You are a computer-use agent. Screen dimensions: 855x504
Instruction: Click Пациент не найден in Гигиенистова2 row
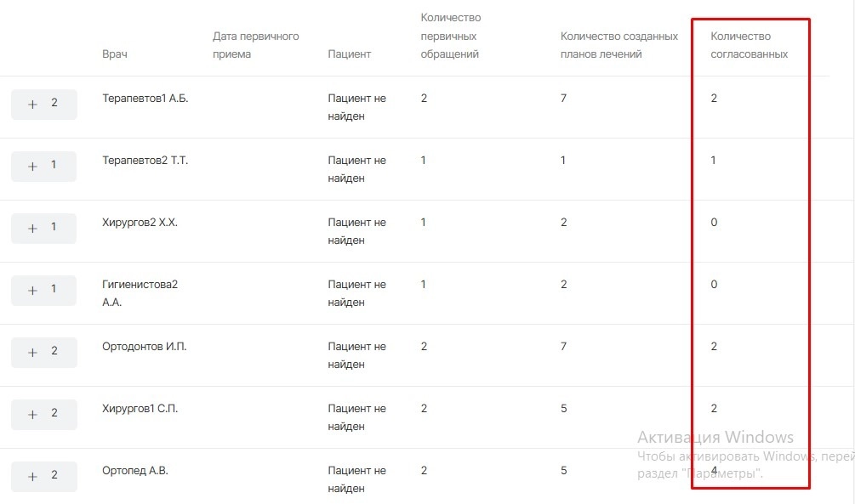(x=356, y=293)
